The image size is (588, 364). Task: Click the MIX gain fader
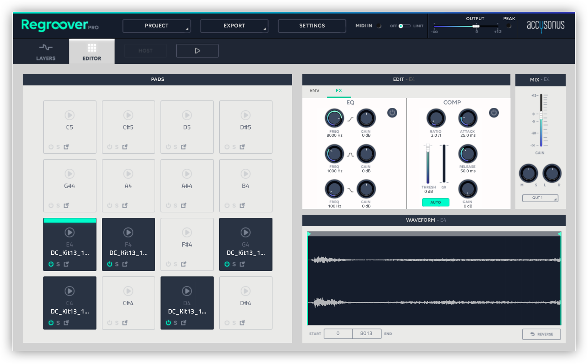click(541, 120)
